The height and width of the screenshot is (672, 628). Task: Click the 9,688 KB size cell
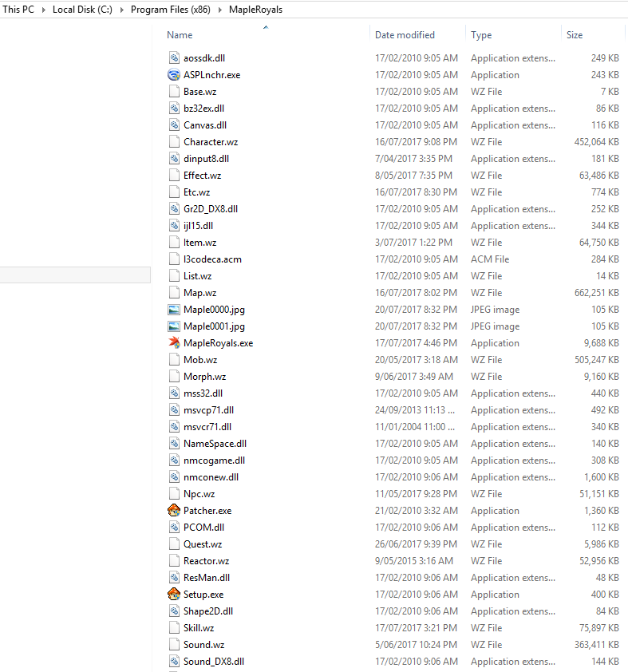[x=602, y=343]
